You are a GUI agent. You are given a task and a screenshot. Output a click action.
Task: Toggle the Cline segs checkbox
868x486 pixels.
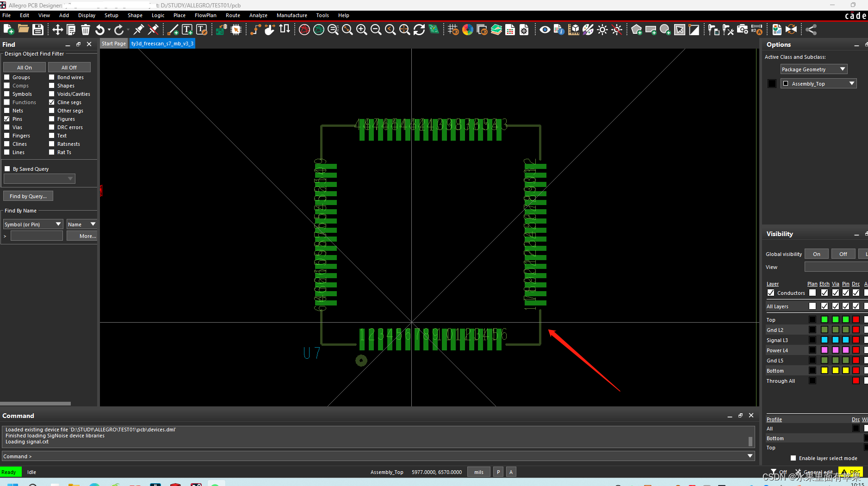click(52, 102)
